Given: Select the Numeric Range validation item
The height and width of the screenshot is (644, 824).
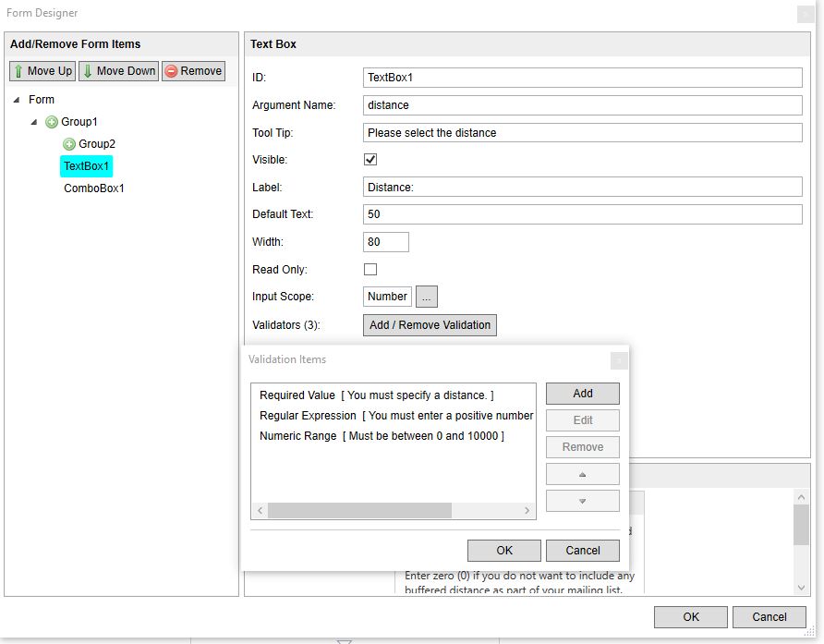Looking at the screenshot, I should click(x=382, y=436).
